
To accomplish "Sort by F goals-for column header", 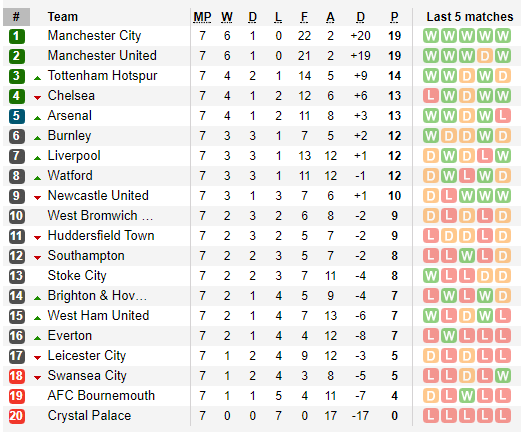I will (304, 17).
